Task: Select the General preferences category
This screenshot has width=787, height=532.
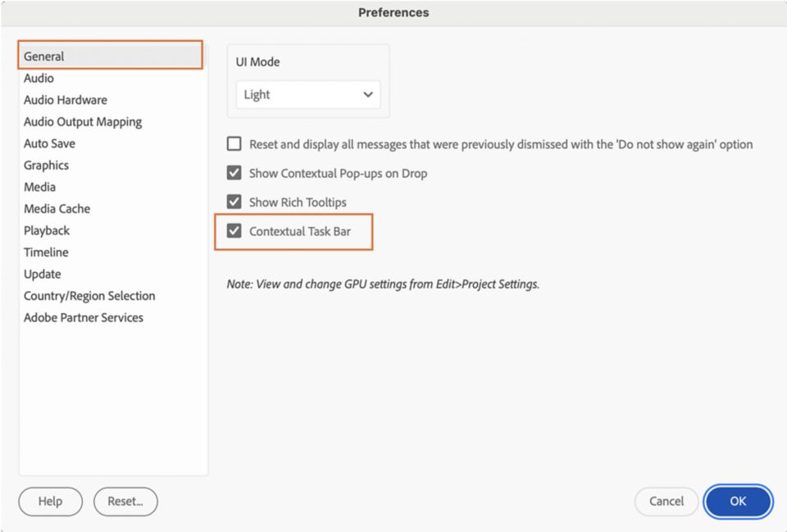Action: (x=111, y=56)
